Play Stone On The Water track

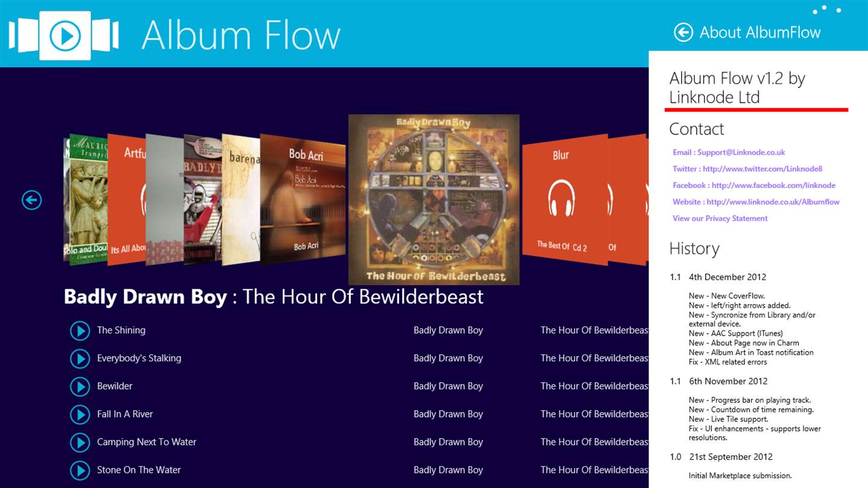coord(80,470)
